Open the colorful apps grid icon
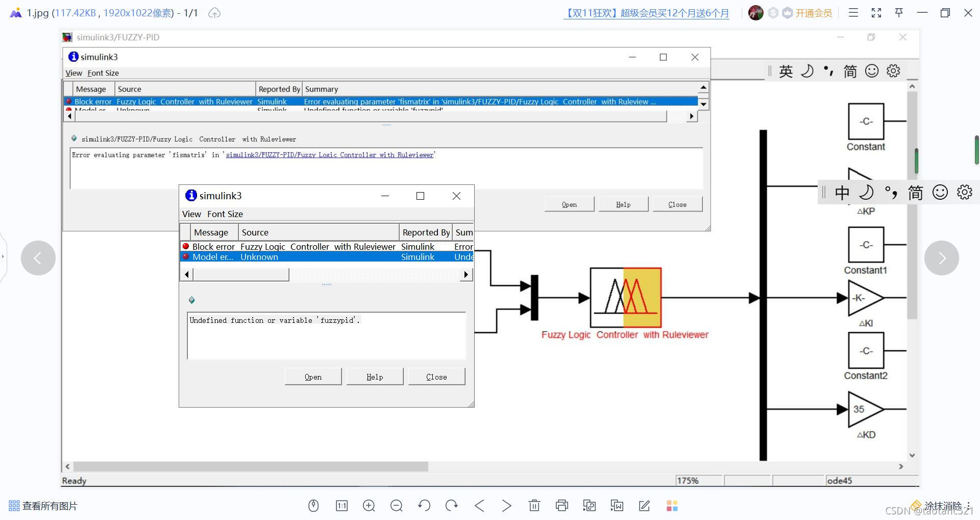The image size is (980, 520). (x=672, y=506)
